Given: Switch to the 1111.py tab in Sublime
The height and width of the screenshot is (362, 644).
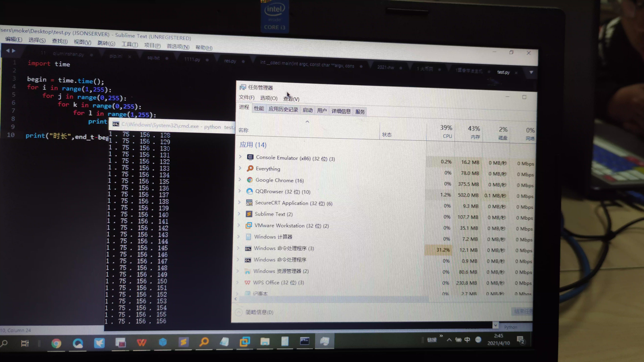Looking at the screenshot, I should click(x=192, y=59).
